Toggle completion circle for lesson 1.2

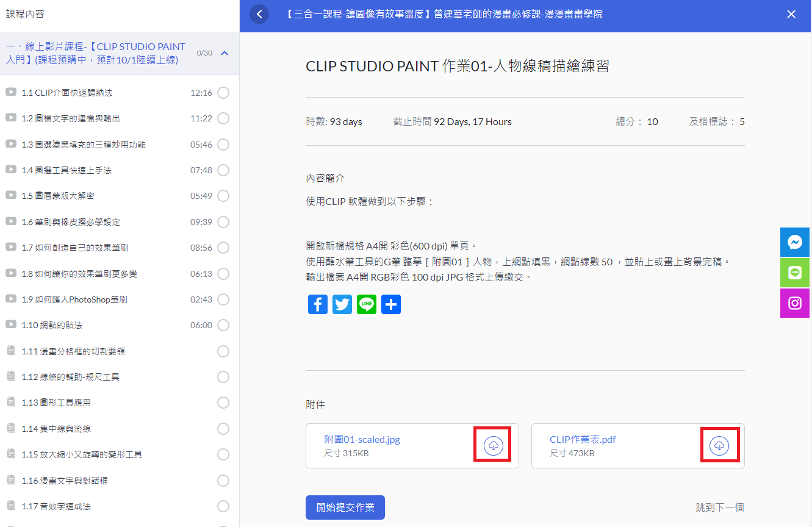click(223, 118)
